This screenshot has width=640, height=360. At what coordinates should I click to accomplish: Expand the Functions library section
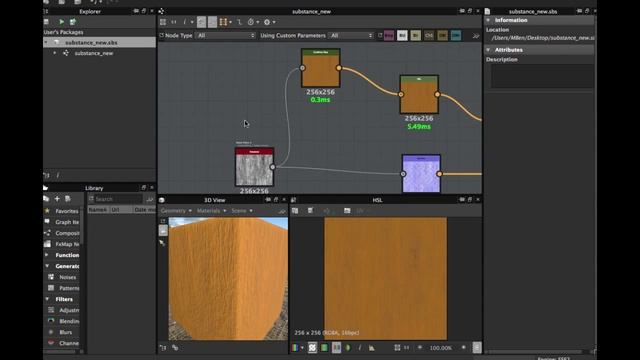[x=47, y=255]
